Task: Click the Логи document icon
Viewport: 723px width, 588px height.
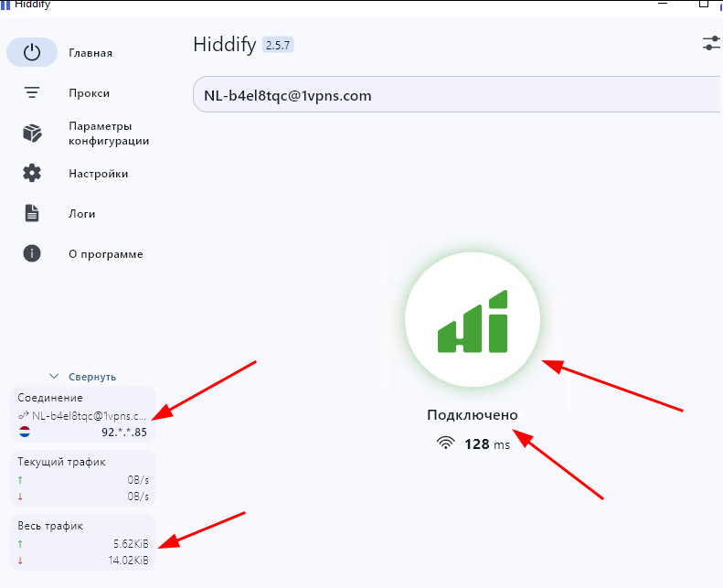Action: click(32, 213)
